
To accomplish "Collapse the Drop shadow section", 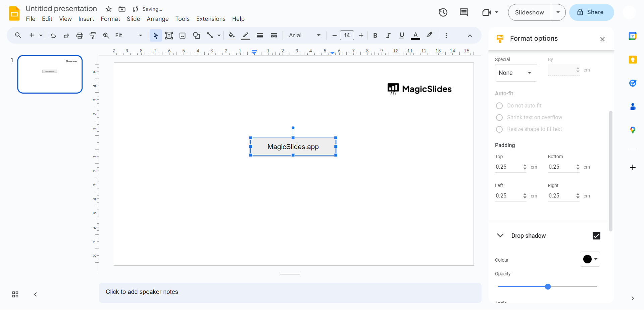I will [500, 235].
